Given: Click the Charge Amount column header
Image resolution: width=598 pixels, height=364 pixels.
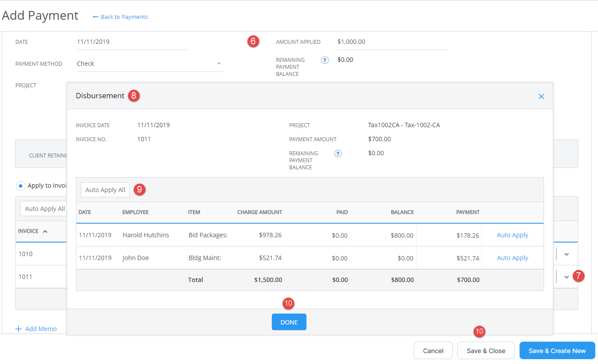Looking at the screenshot, I should tap(260, 212).
